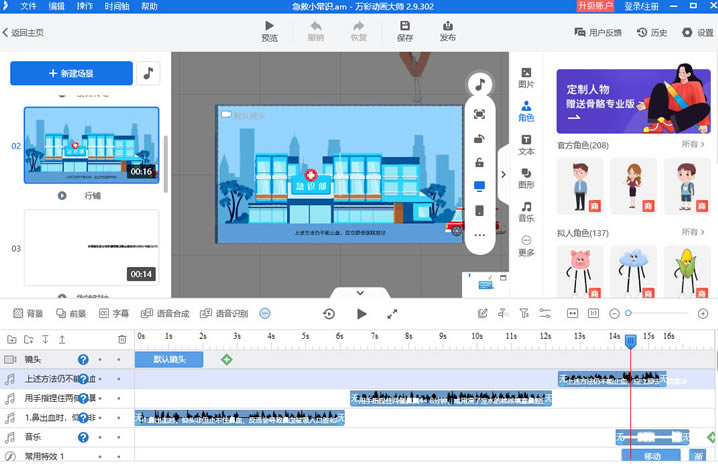
Task: Click the timeline zoom slider handle
Action: pyautogui.click(x=629, y=313)
